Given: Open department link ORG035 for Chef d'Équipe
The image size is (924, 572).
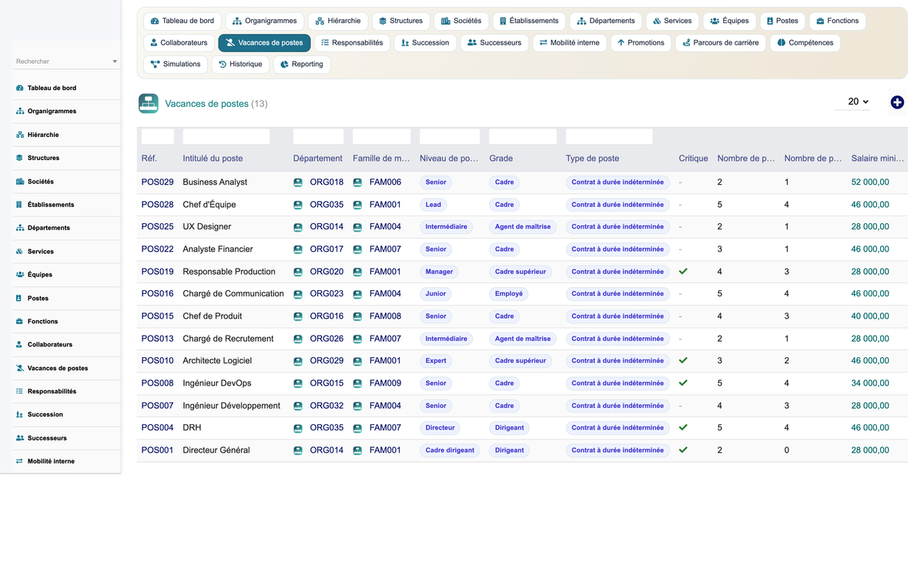Looking at the screenshot, I should click(326, 205).
